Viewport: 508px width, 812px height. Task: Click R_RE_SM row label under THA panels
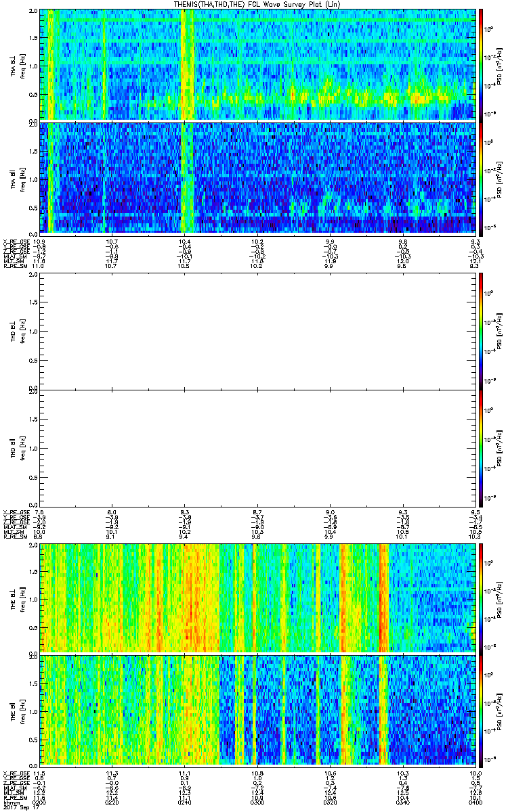(x=14, y=266)
